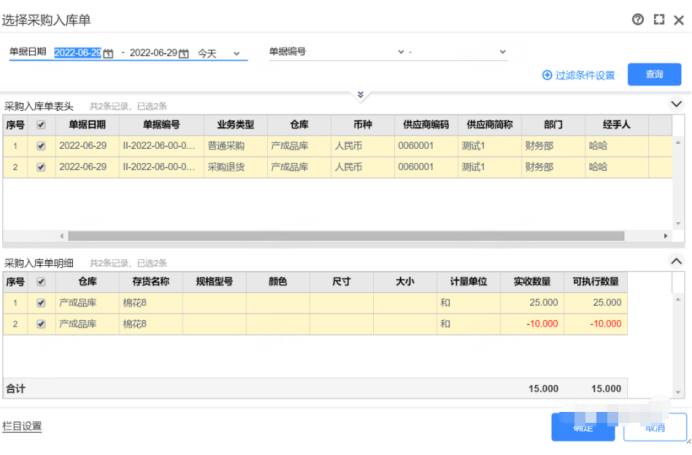Click the horizontal scrollbar of header table
Screen dimensions: 692x455
coord(346,236)
